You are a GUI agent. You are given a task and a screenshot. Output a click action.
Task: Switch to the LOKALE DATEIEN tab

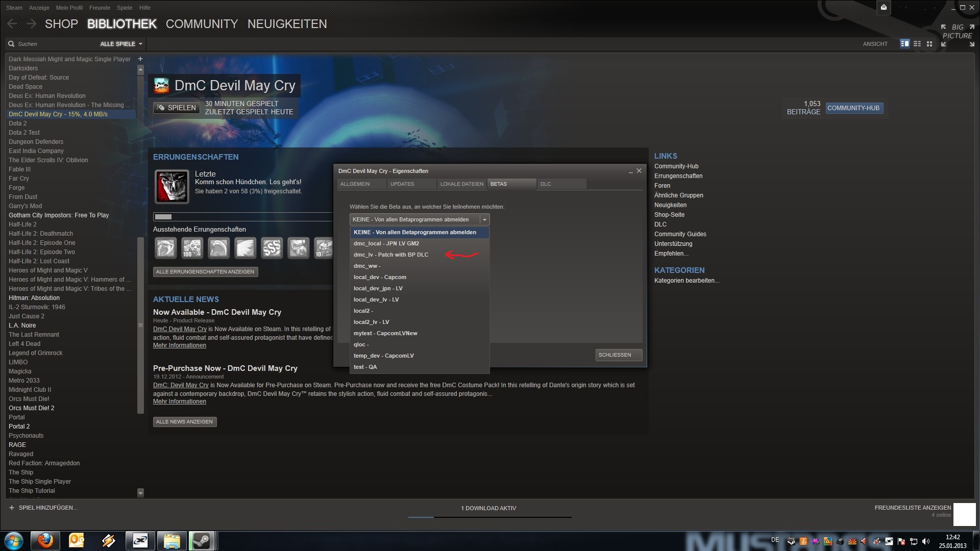tap(461, 184)
